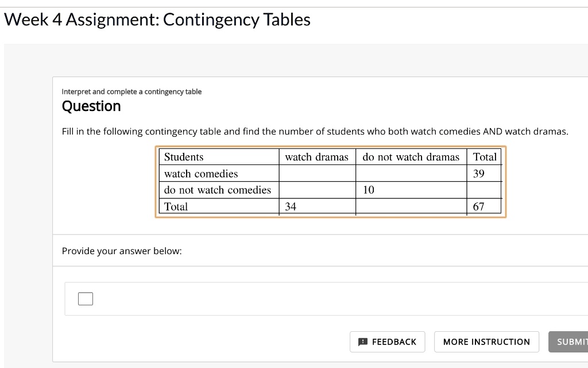This screenshot has height=368, width=588.
Task: Select the Provide your answer below text
Action: (x=122, y=251)
